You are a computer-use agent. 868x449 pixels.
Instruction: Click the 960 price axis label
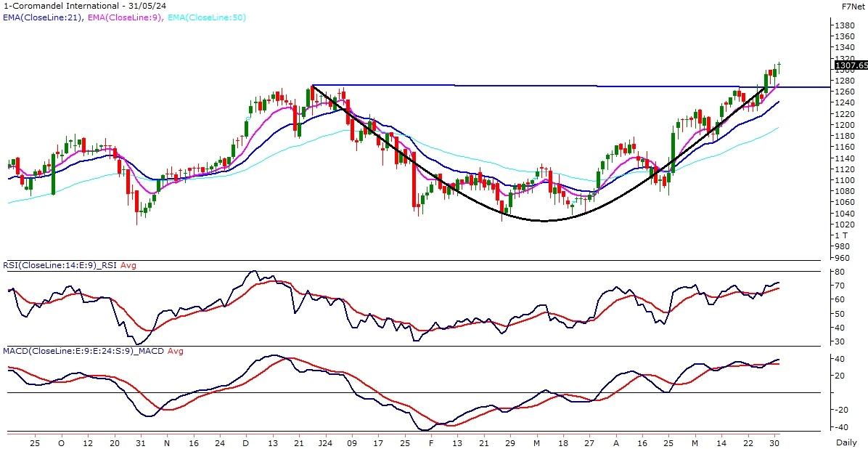click(842, 258)
